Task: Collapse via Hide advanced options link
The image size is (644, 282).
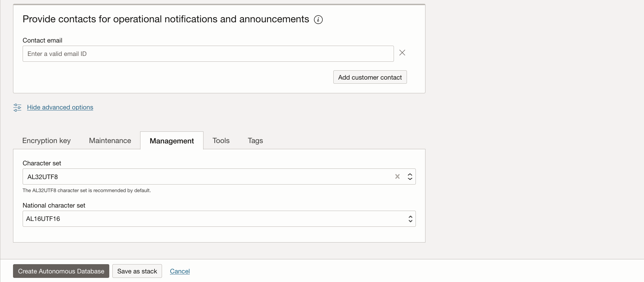Action: pos(60,107)
